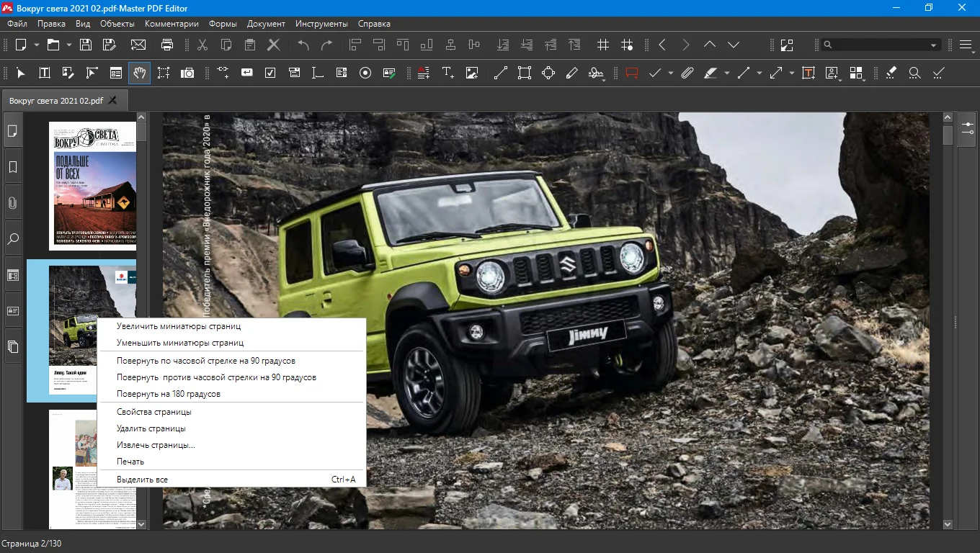Activate the Select (arrow) tool
Image resolution: width=980 pixels, height=553 pixels.
pos(21,73)
